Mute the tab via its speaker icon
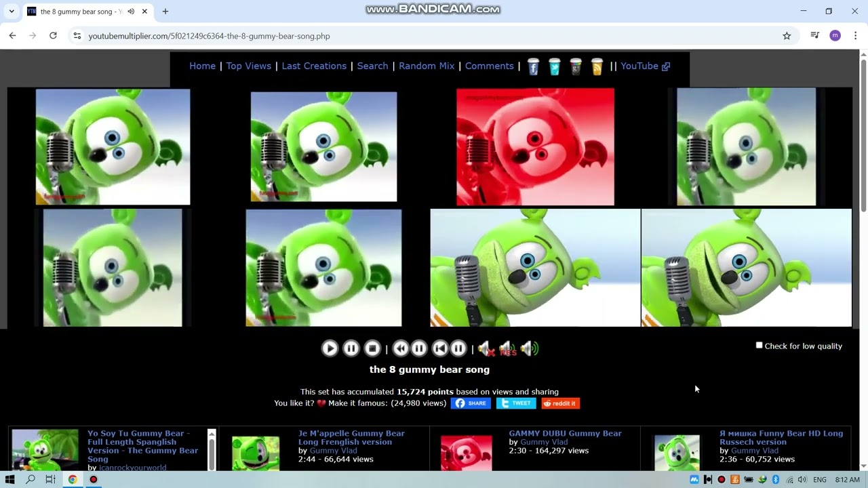 tap(131, 12)
